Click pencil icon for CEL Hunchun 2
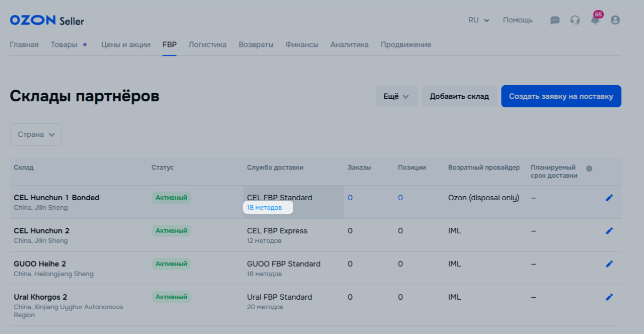Image resolution: width=644 pixels, height=334 pixels. pyautogui.click(x=609, y=231)
